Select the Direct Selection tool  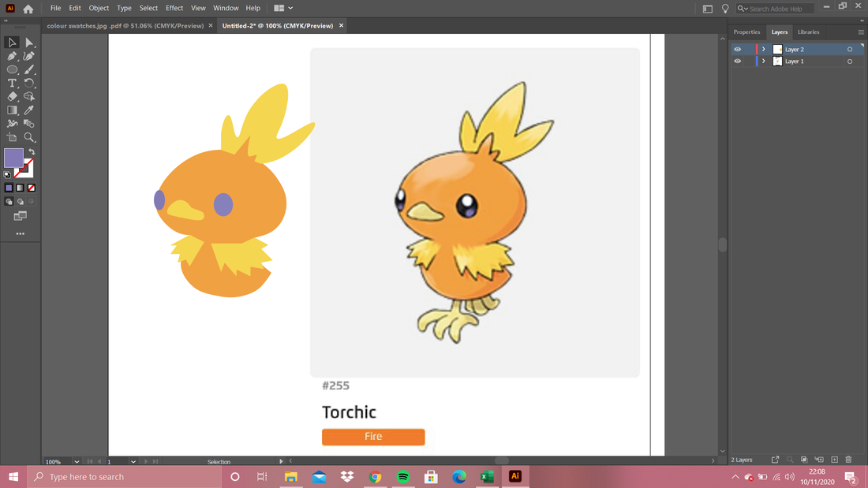point(28,43)
